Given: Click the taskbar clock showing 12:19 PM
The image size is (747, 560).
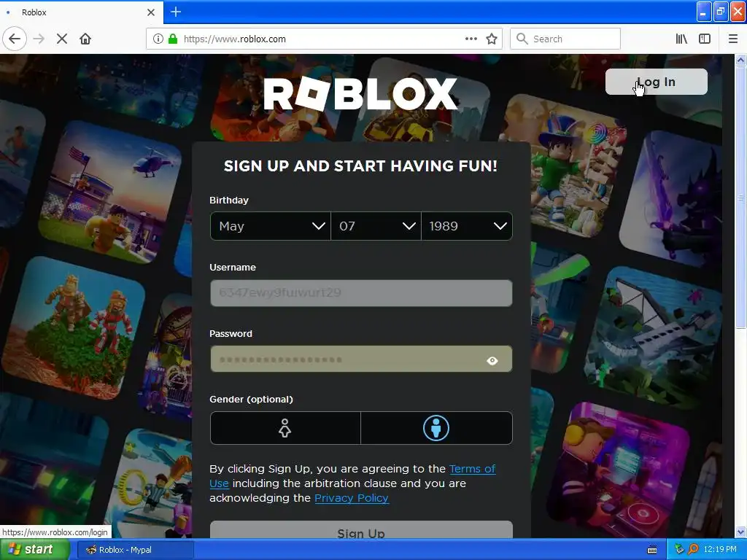Looking at the screenshot, I should point(720,550).
